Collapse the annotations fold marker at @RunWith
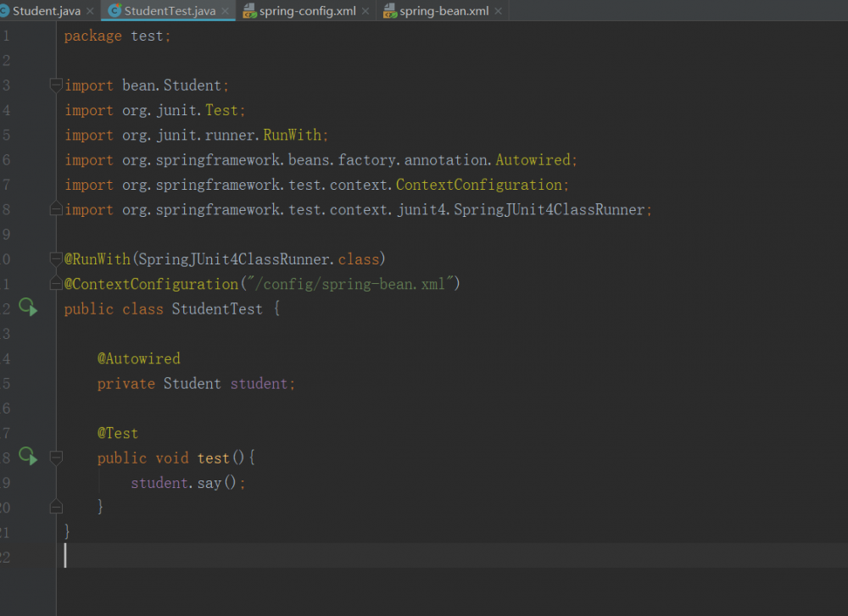 pyautogui.click(x=56, y=258)
